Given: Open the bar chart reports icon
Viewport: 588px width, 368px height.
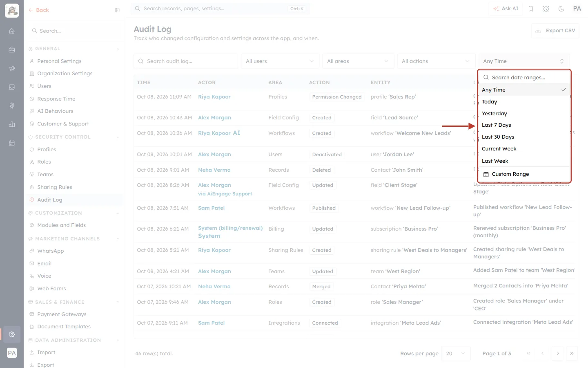Looking at the screenshot, I should (12, 124).
